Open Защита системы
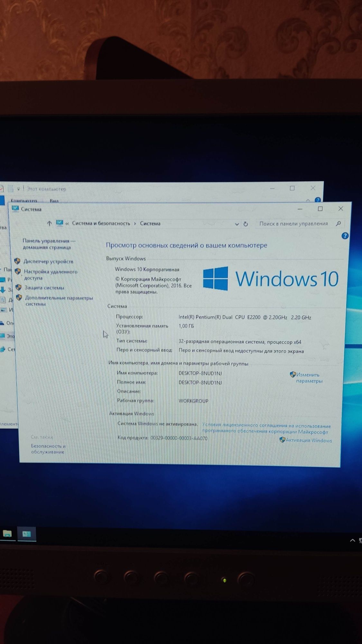Image resolution: width=362 pixels, height=644 pixels. 44,288
